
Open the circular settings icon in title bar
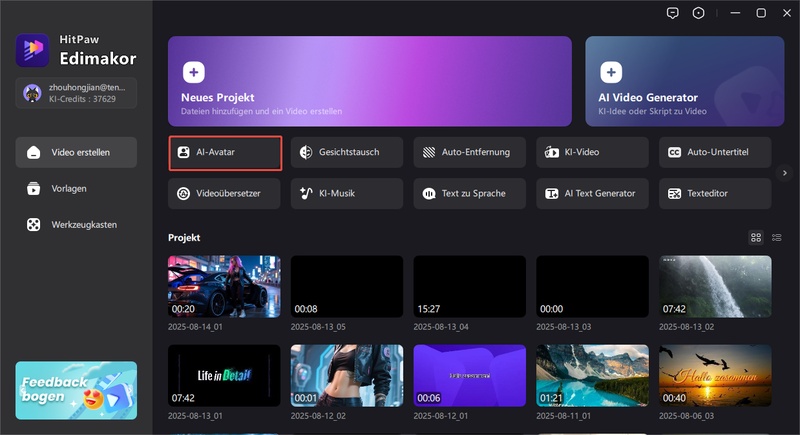(698, 13)
